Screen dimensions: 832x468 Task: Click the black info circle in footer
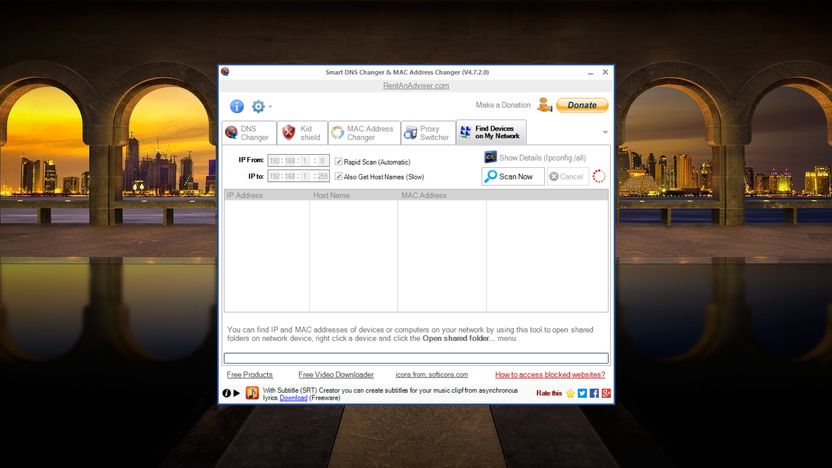point(227,393)
